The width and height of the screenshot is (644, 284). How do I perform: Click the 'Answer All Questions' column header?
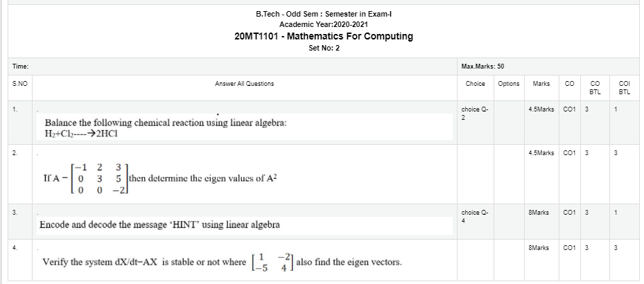click(x=245, y=84)
